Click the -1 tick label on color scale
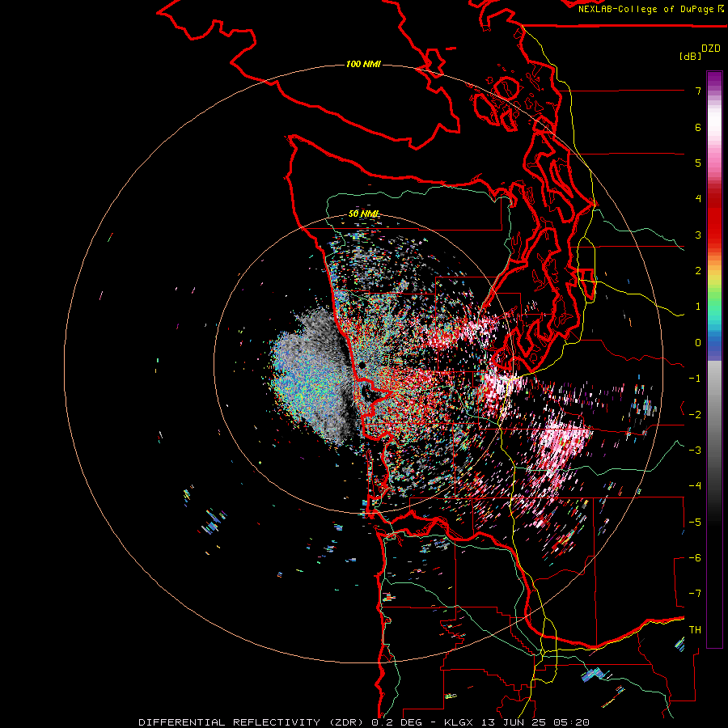Screen dimensions: 728x728 click(x=695, y=379)
